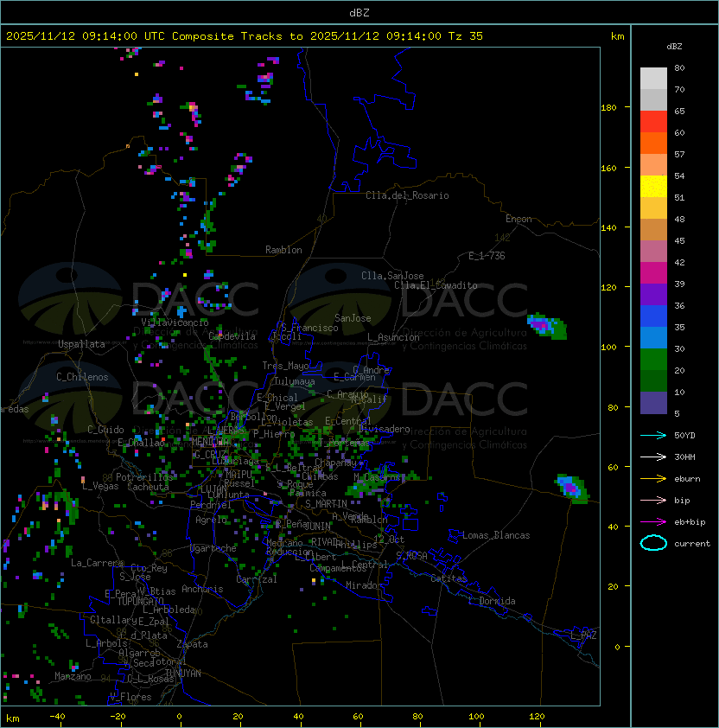Click the cyan 50YD arrow in legend

click(x=653, y=435)
